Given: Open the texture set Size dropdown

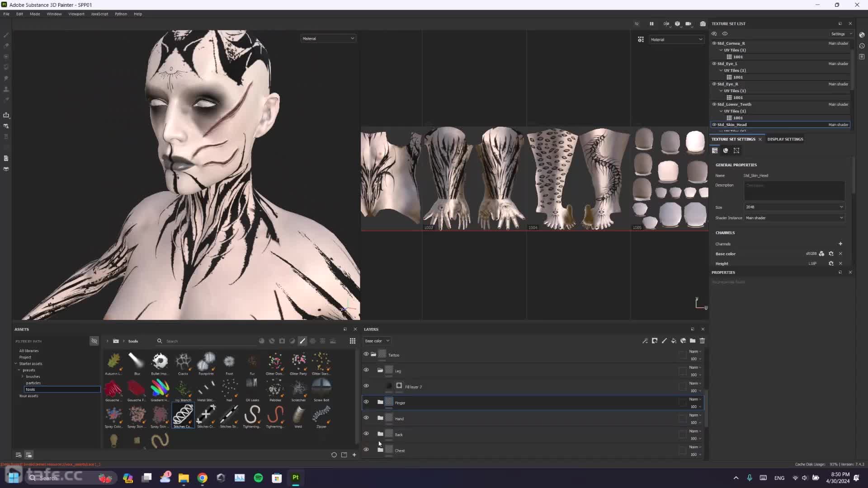Looking at the screenshot, I should click(794, 207).
